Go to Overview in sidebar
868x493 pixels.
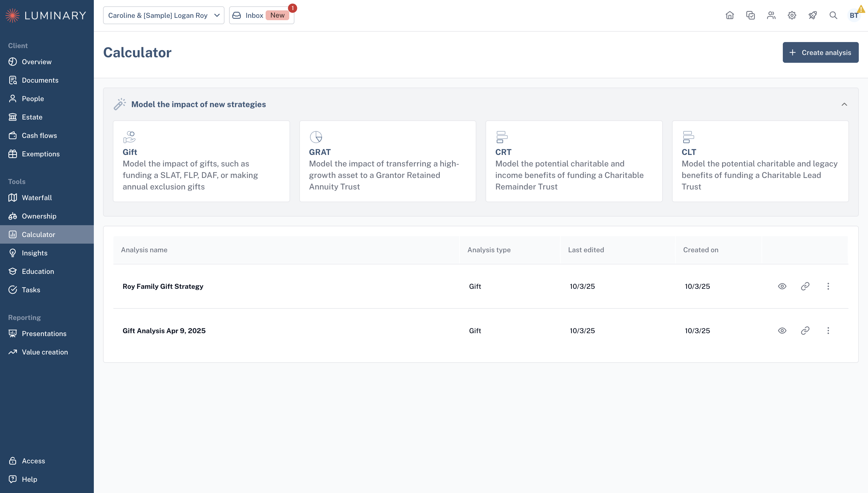click(x=47, y=62)
